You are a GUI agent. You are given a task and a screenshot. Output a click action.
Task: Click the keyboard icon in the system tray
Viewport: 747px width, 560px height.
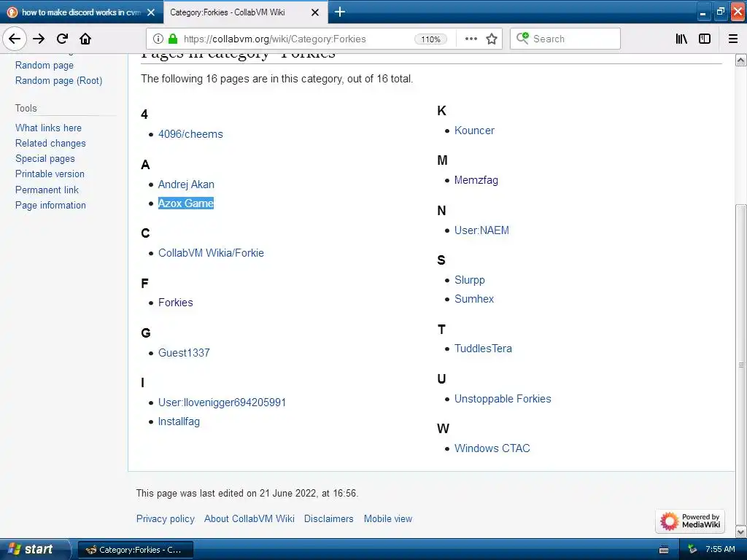point(664,550)
